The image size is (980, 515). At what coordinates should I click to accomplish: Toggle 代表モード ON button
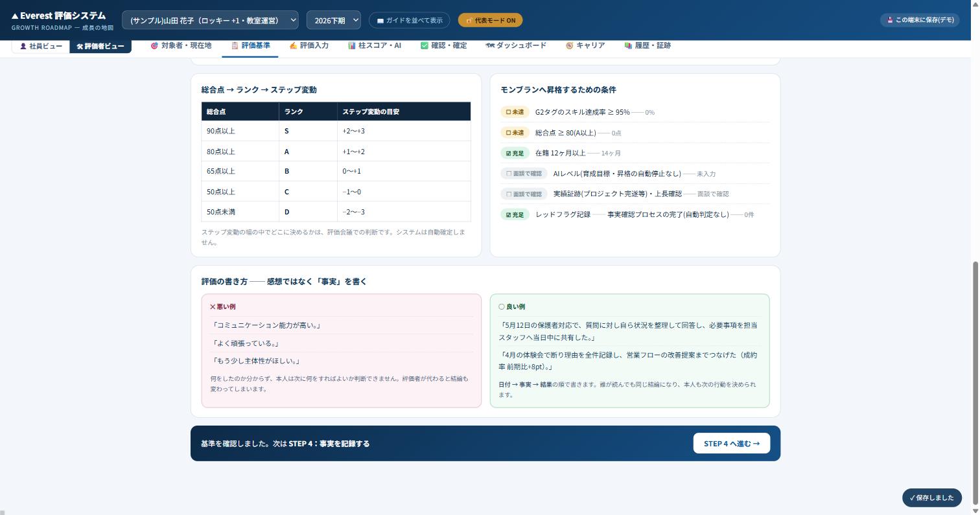pyautogui.click(x=490, y=20)
